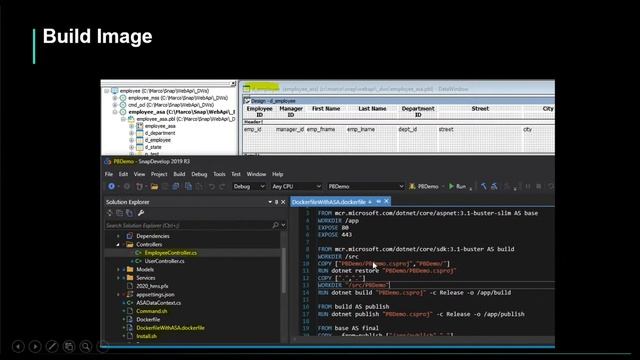Collapse the employee_asa target in PowerBuilder tree

pos(115,112)
